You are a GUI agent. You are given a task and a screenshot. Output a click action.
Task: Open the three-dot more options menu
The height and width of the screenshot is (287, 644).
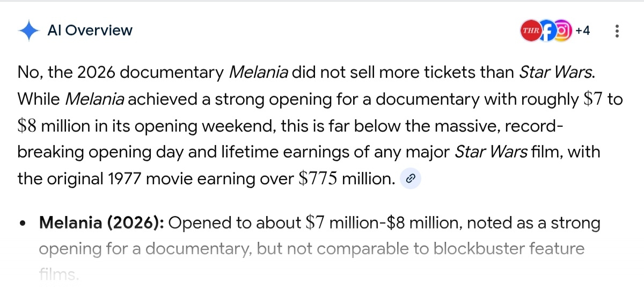point(617,31)
